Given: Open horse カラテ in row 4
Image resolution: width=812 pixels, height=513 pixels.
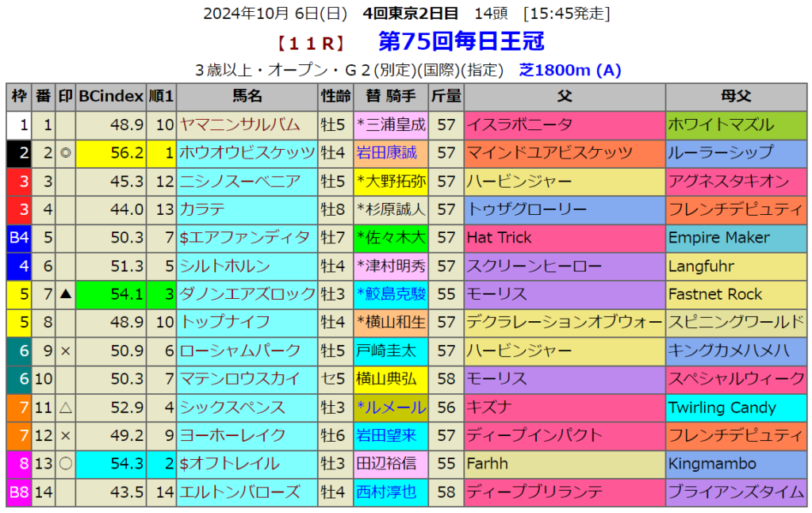Looking at the screenshot, I should pos(202,209).
